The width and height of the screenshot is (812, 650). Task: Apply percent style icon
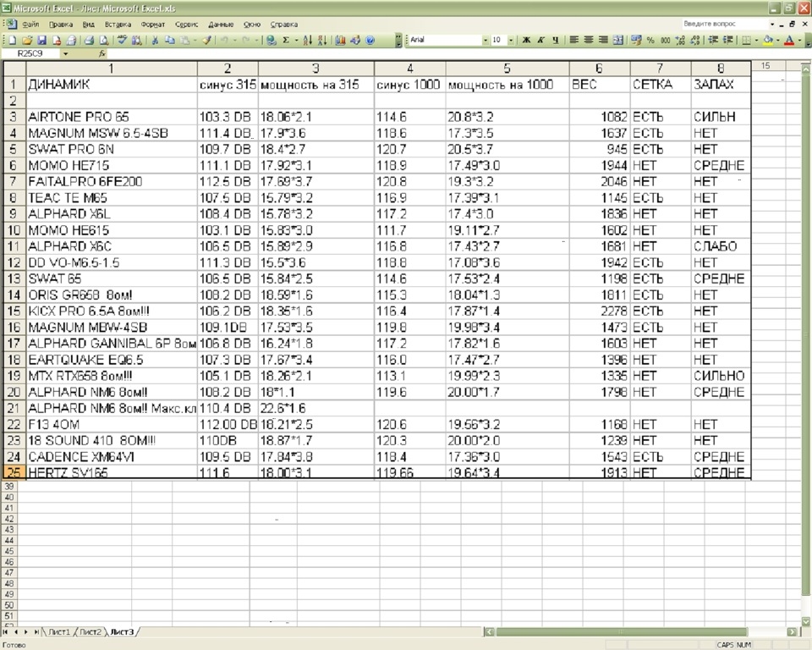pyautogui.click(x=650, y=40)
